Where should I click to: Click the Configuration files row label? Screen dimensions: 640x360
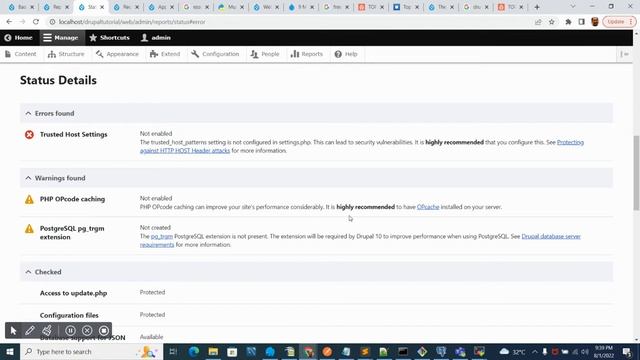[69, 315]
